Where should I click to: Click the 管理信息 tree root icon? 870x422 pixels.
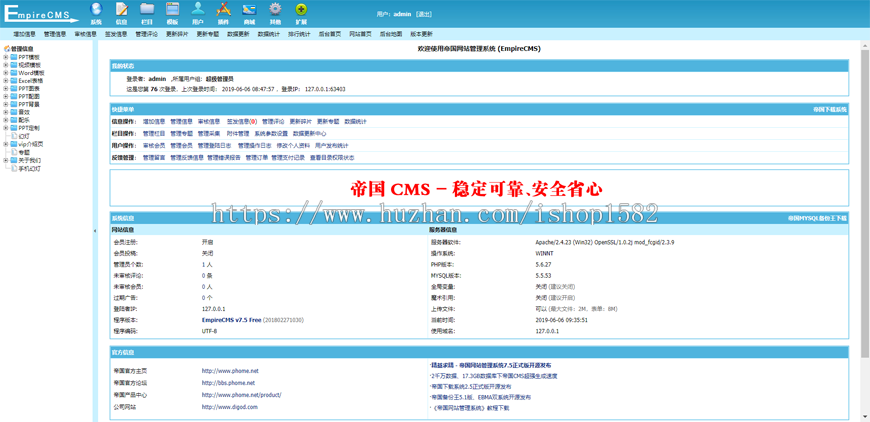click(x=7, y=49)
